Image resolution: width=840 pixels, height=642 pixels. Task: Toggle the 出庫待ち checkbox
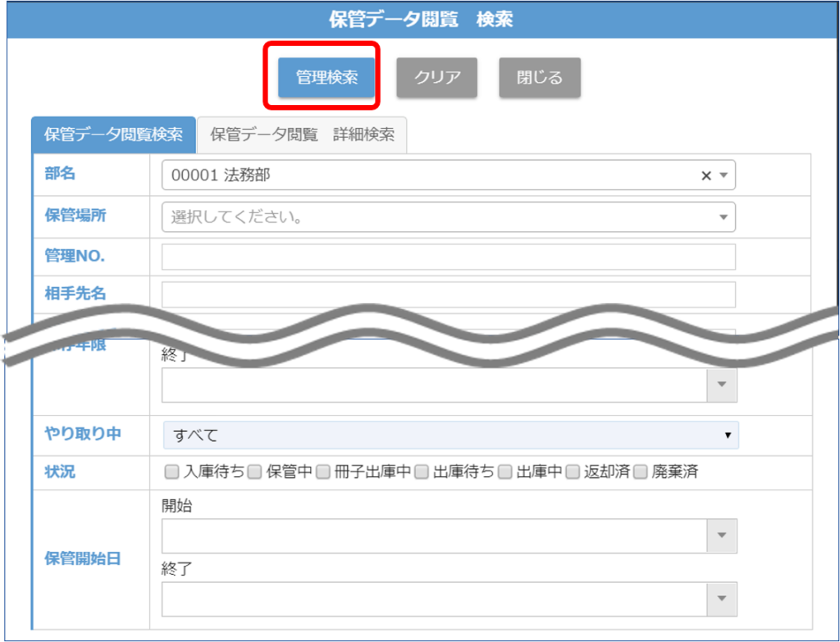(x=422, y=472)
